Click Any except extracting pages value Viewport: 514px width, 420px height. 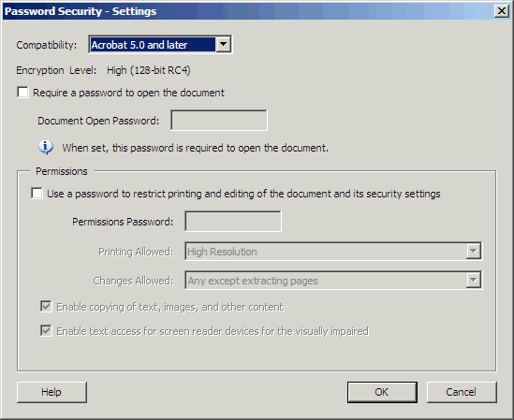(x=253, y=281)
